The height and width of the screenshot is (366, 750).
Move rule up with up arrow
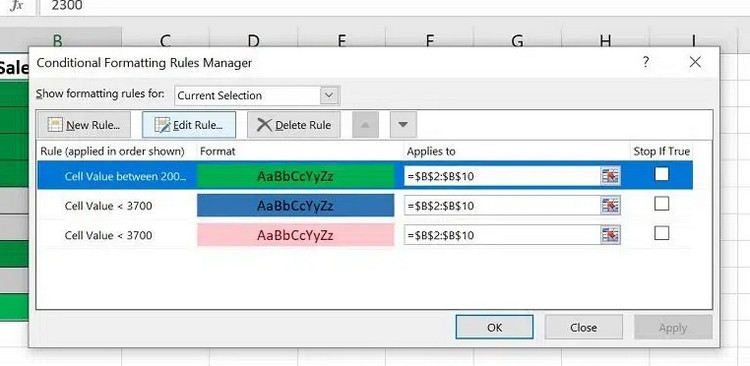365,125
